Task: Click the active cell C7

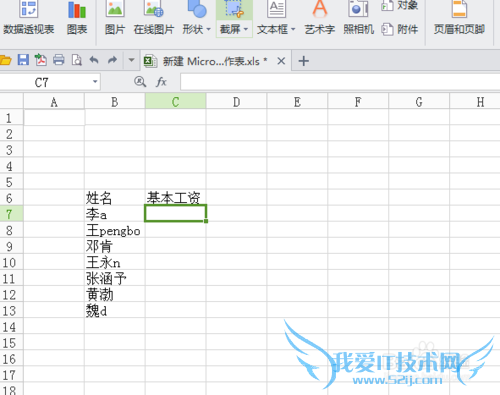Action: point(176,213)
